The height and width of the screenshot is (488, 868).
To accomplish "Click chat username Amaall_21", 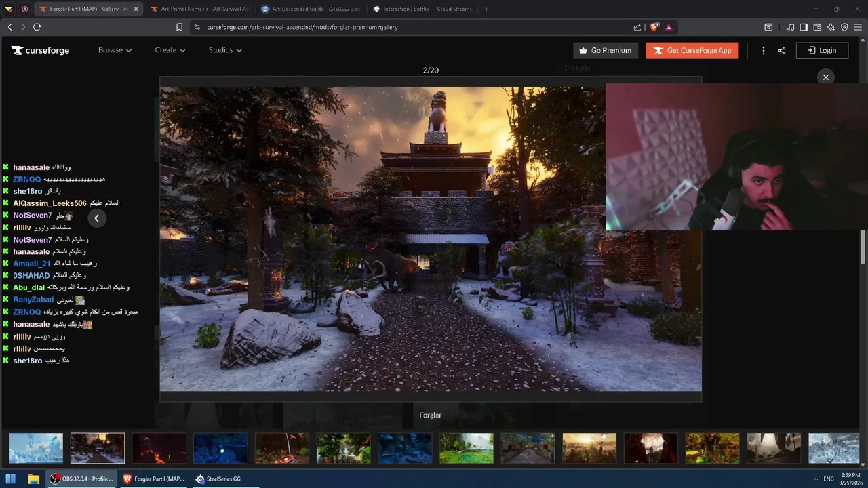I will coord(32,264).
